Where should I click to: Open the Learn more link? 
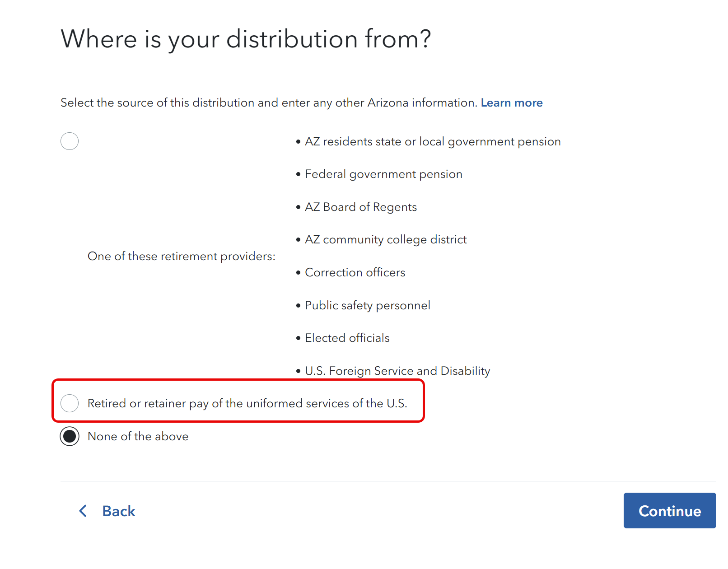click(x=511, y=103)
